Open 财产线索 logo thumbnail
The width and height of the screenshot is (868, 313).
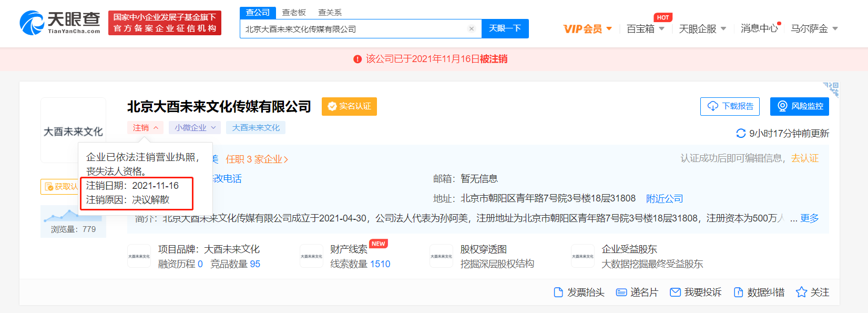tap(311, 256)
